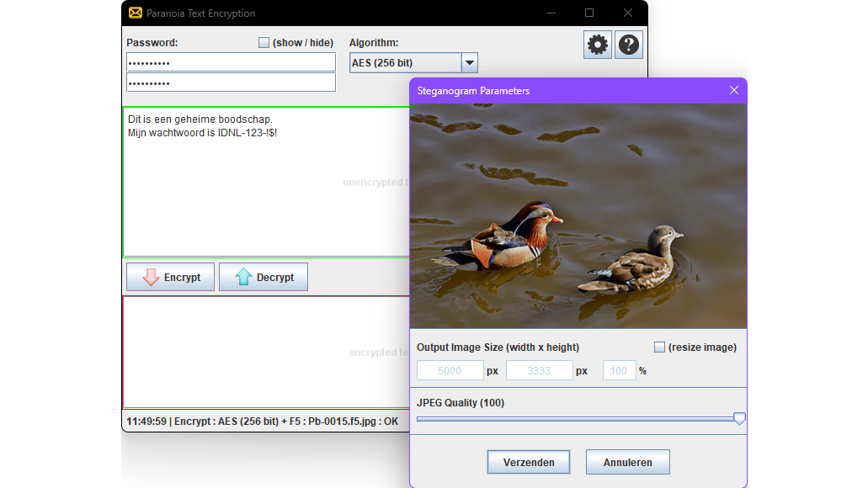The height and width of the screenshot is (488, 868).
Task: Click the 'Mijn wachtwoord is IDNL-123-!$!' line
Action: (203, 133)
